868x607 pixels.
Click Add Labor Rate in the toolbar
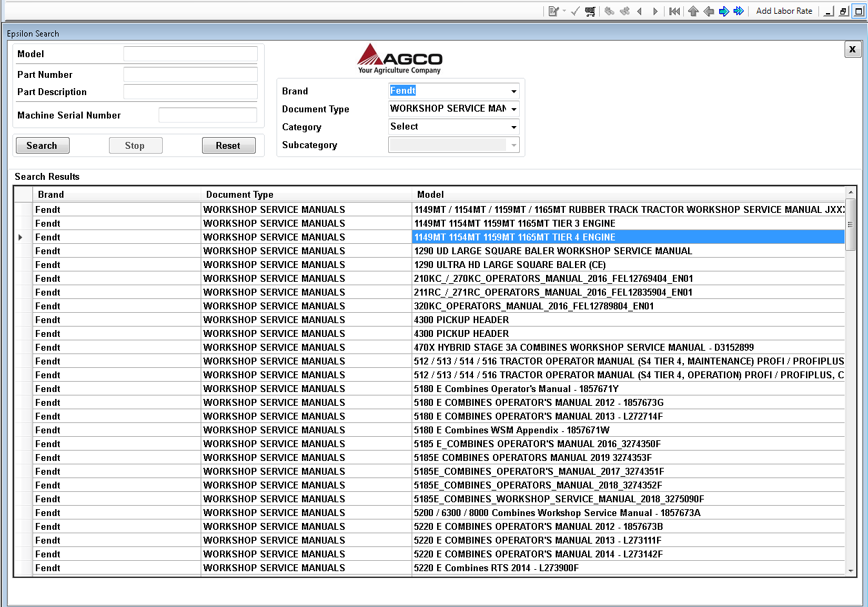pos(784,11)
